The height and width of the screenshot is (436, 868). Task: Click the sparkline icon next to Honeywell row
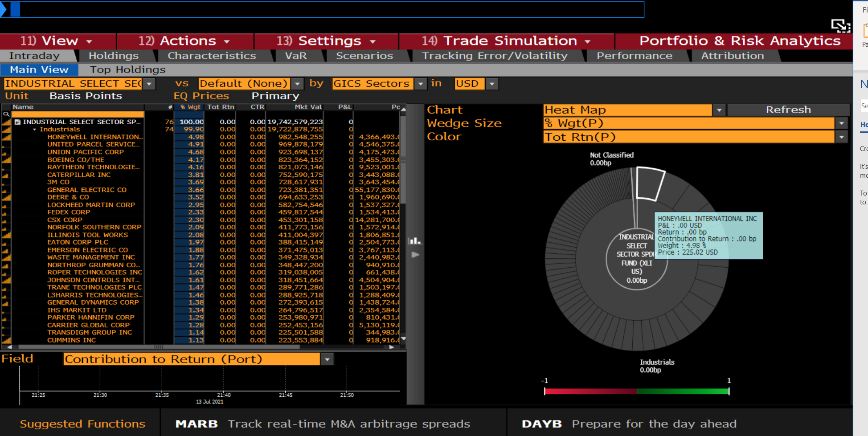pos(6,137)
